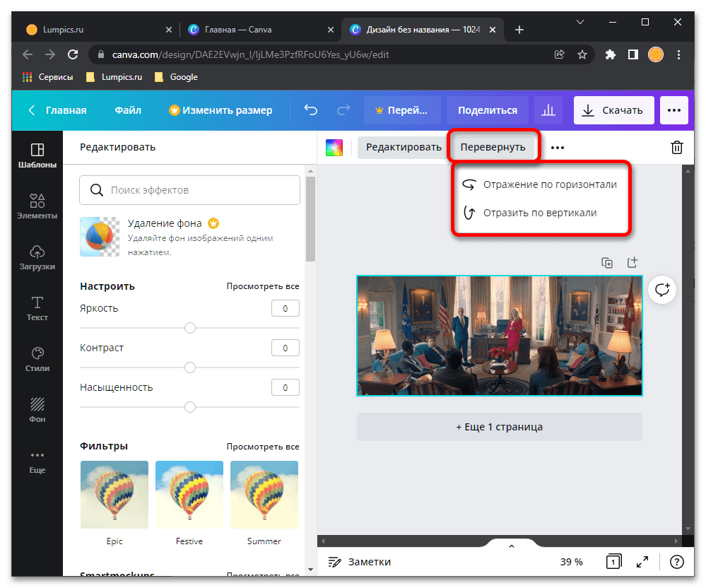Open the Сервисы bookmarks apps shortcut
This screenshot has height=588, width=706.
pos(47,77)
